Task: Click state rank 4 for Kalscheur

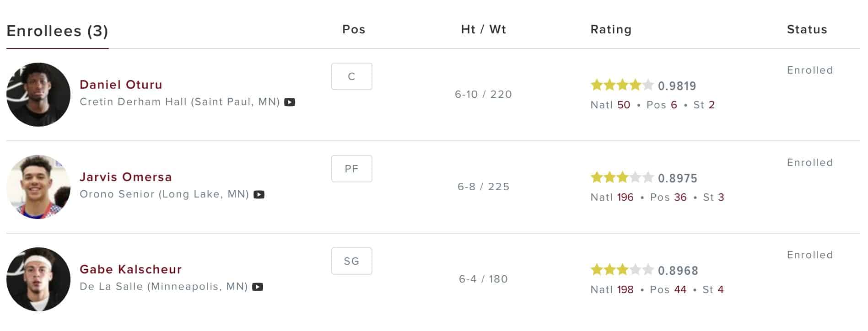Action: point(721,290)
